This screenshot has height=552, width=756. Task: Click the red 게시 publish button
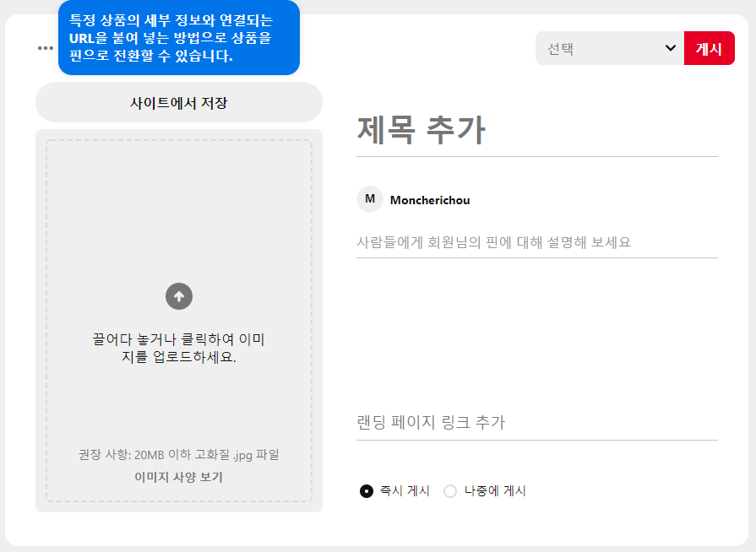[710, 48]
